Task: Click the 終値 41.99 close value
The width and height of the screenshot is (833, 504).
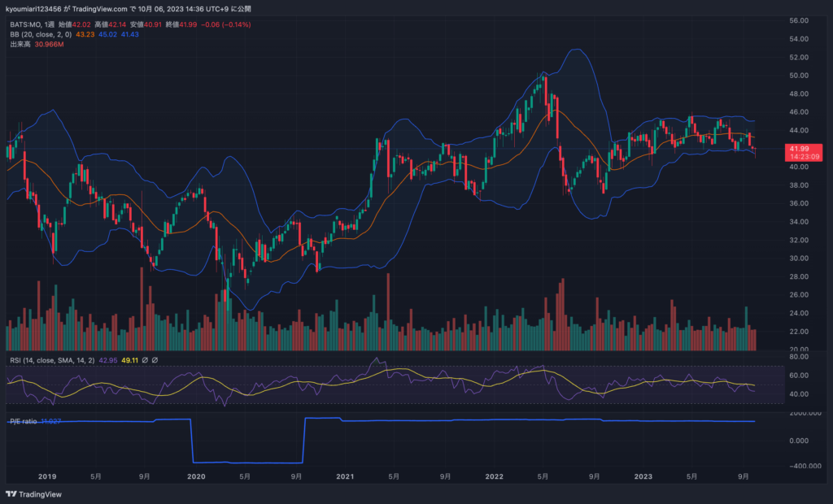Action: (x=181, y=24)
